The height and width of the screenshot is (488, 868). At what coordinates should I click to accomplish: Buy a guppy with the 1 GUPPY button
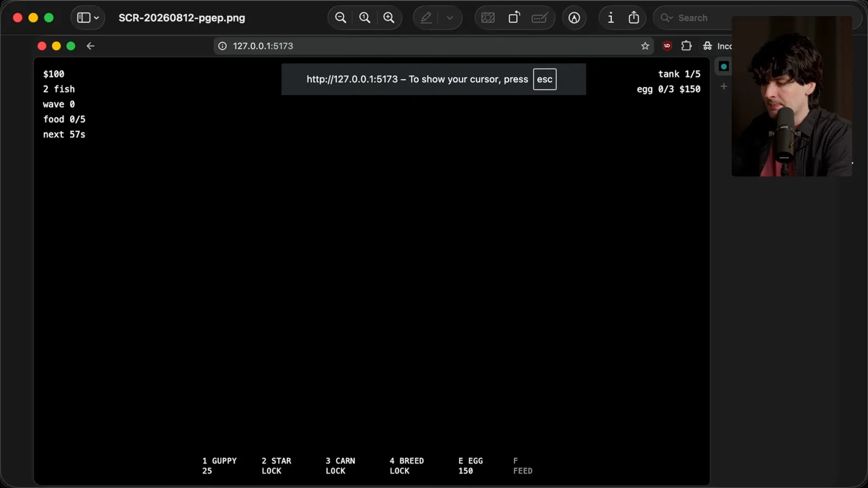(219, 466)
